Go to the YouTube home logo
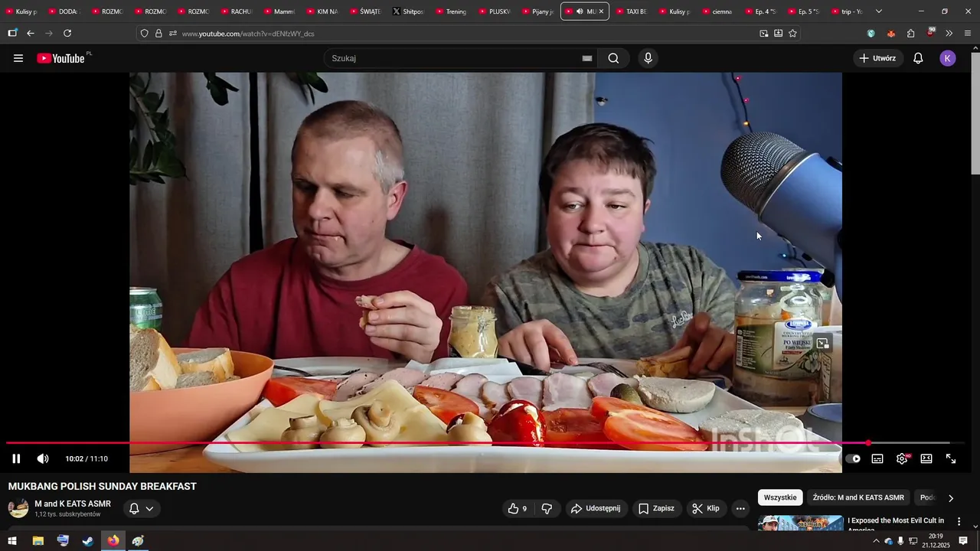The height and width of the screenshot is (551, 980). point(60,58)
